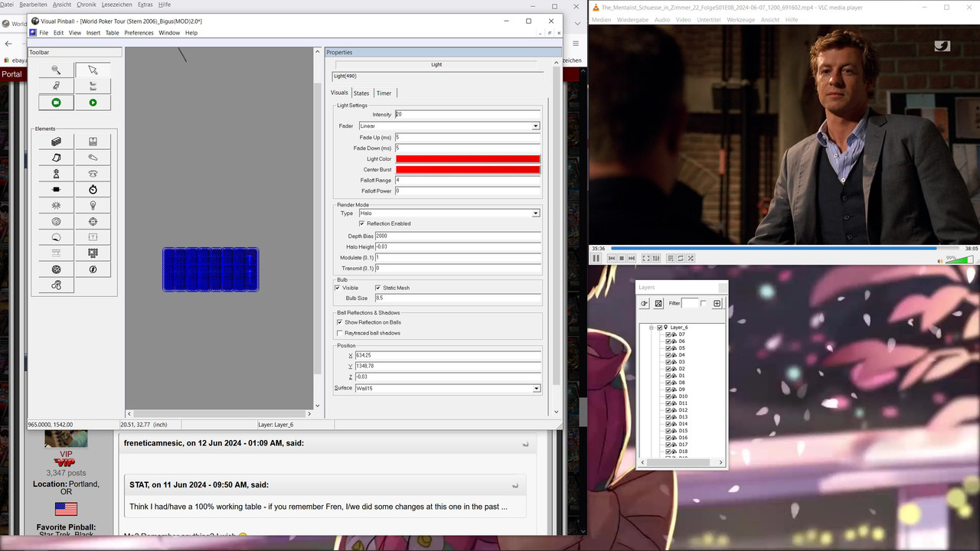Click the Intensity input field
Screen dimensions: 980x551
pyautogui.click(x=468, y=115)
